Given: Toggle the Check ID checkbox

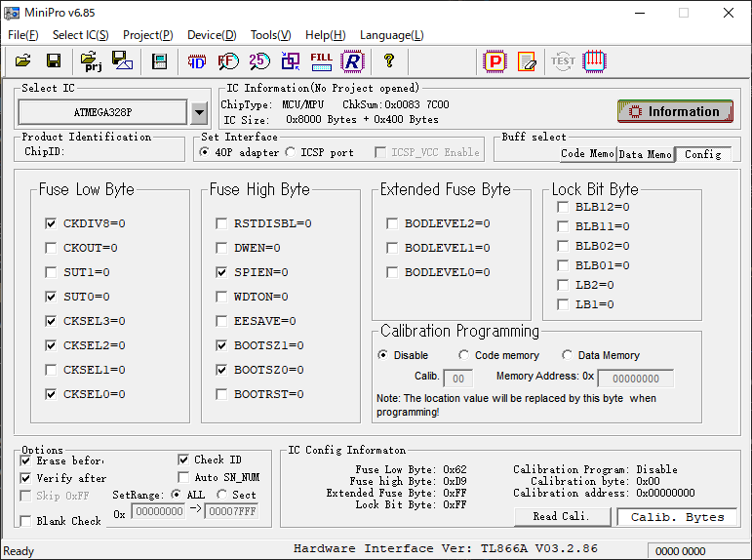Looking at the screenshot, I should [x=183, y=460].
